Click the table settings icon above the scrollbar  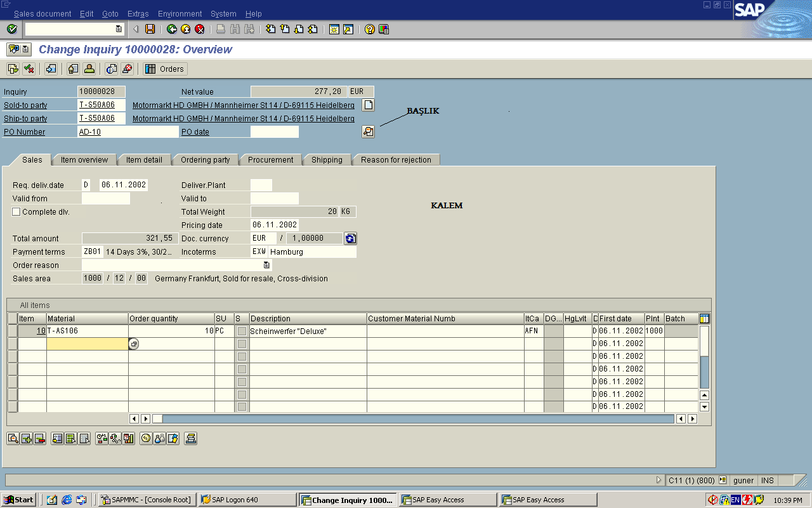tap(704, 318)
